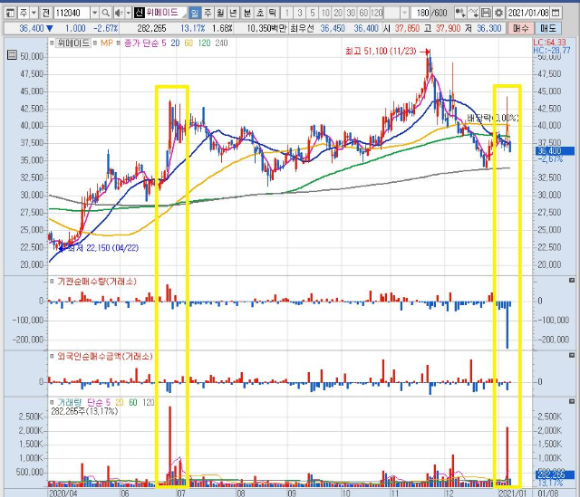
Task: Select the 초 second period tab
Action: [x=260, y=13]
